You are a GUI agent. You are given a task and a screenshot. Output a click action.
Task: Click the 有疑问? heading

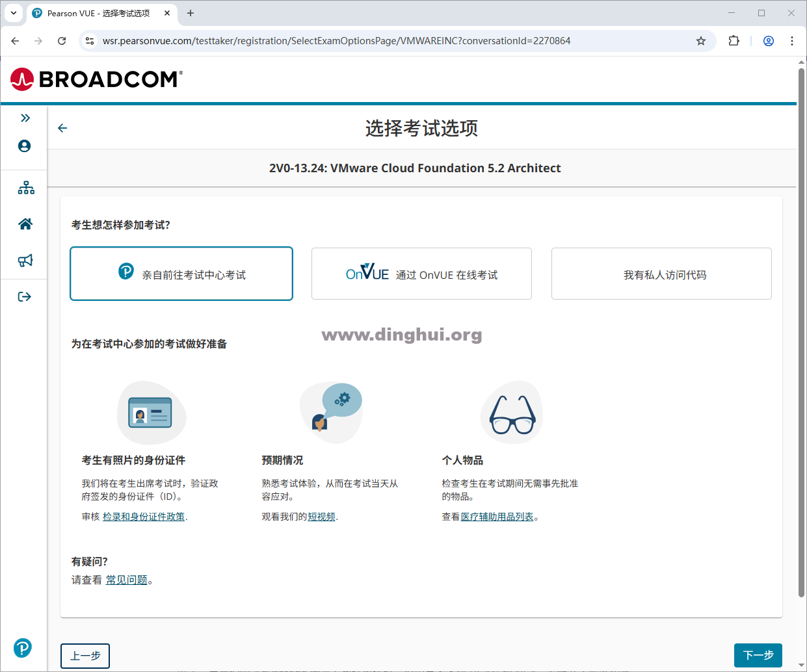pyautogui.click(x=90, y=562)
